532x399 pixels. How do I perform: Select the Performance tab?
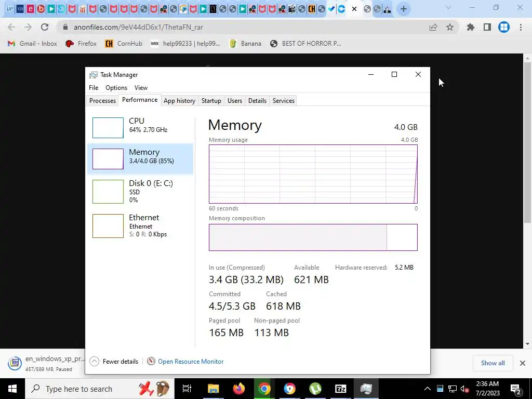140,100
